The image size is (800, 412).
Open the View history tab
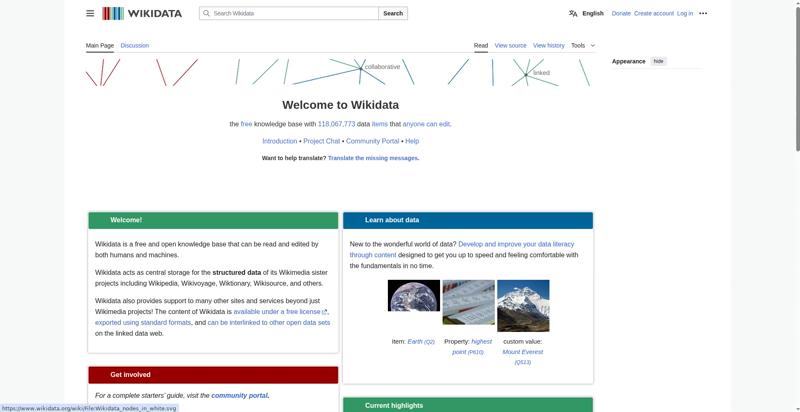548,45
